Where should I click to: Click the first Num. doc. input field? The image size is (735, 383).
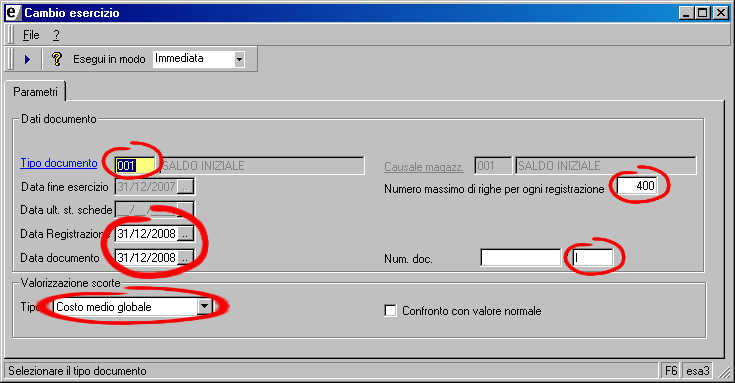coord(520,258)
